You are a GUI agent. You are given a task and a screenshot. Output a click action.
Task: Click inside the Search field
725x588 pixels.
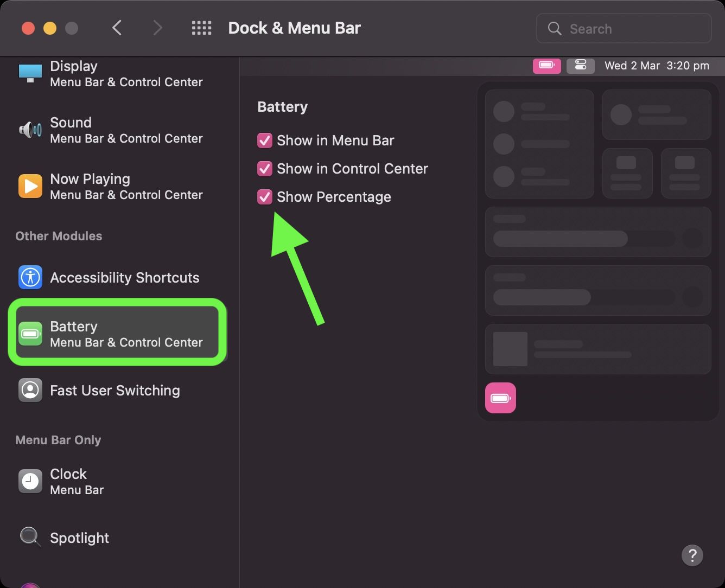(x=623, y=28)
